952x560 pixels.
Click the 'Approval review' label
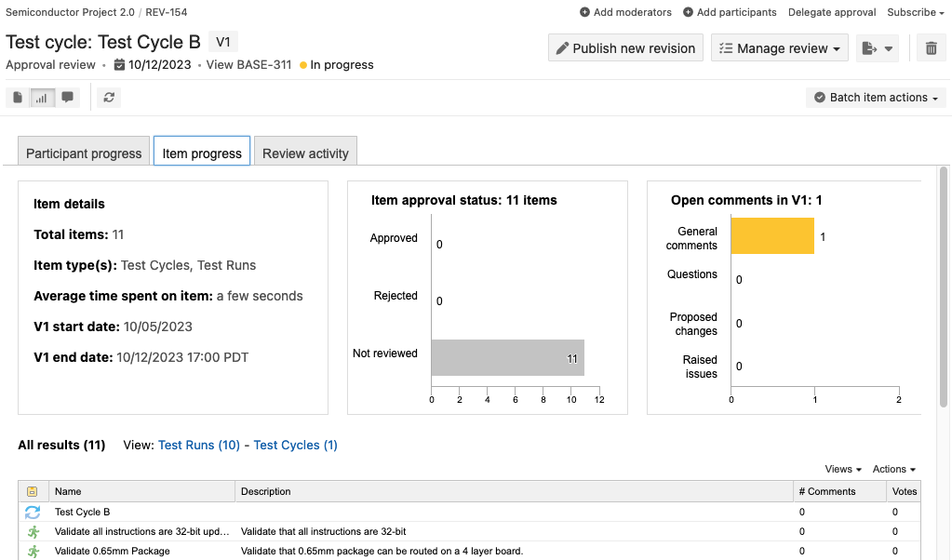click(x=50, y=64)
